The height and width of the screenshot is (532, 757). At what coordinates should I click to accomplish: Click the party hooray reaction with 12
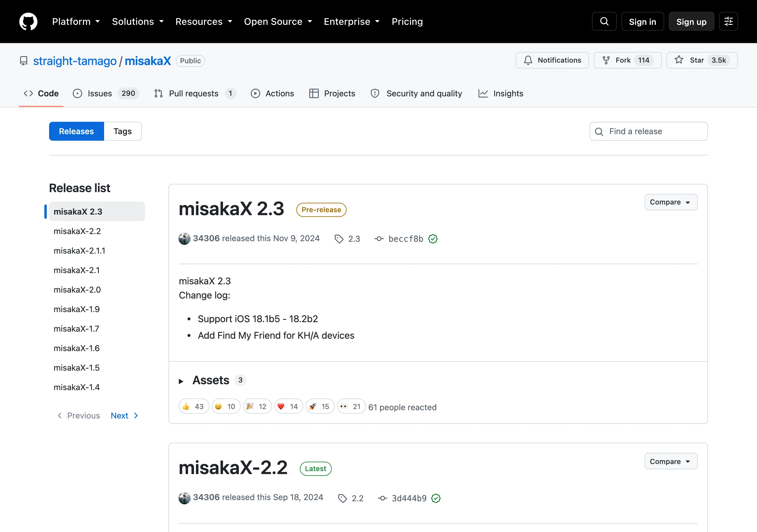coord(257,406)
